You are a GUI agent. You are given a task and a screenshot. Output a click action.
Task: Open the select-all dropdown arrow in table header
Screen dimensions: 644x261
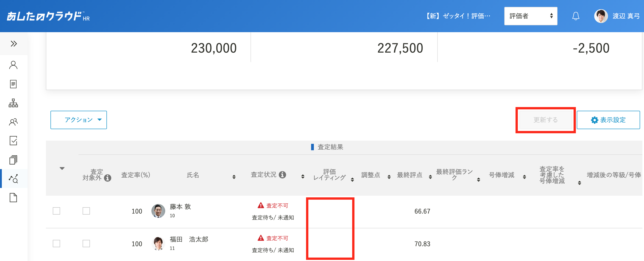(62, 168)
